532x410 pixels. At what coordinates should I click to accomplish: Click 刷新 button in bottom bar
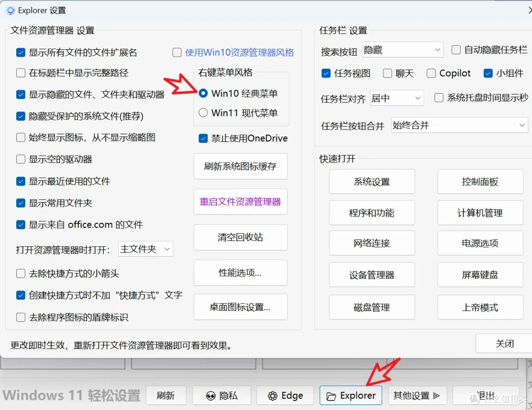(166, 395)
